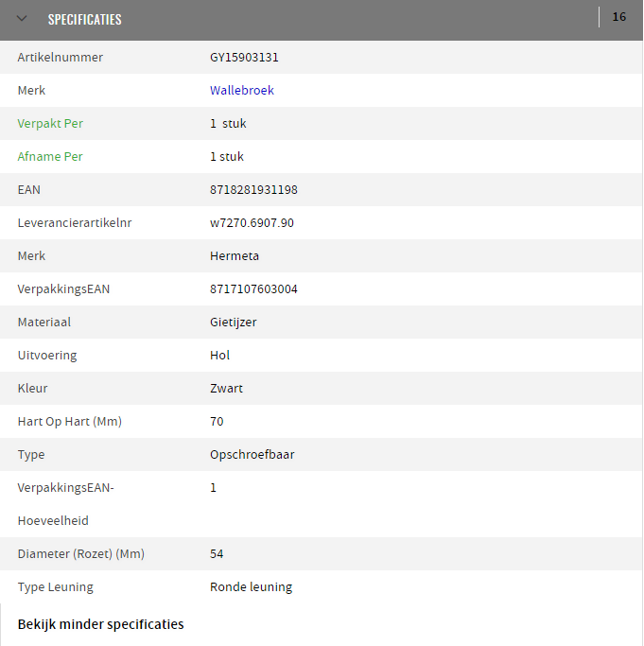Image resolution: width=644 pixels, height=646 pixels.
Task: Click the Verpakt Per label
Action: tap(50, 123)
